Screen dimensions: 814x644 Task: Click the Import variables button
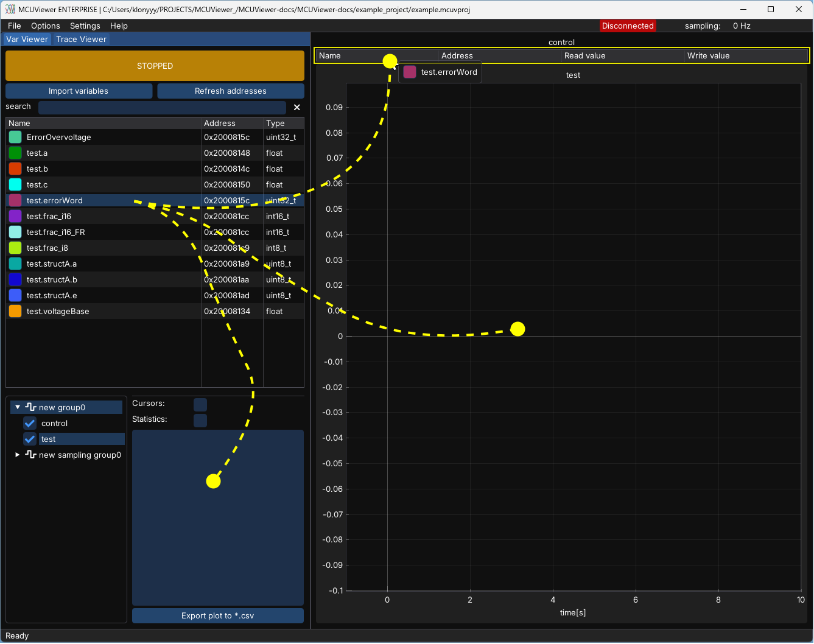click(x=79, y=91)
